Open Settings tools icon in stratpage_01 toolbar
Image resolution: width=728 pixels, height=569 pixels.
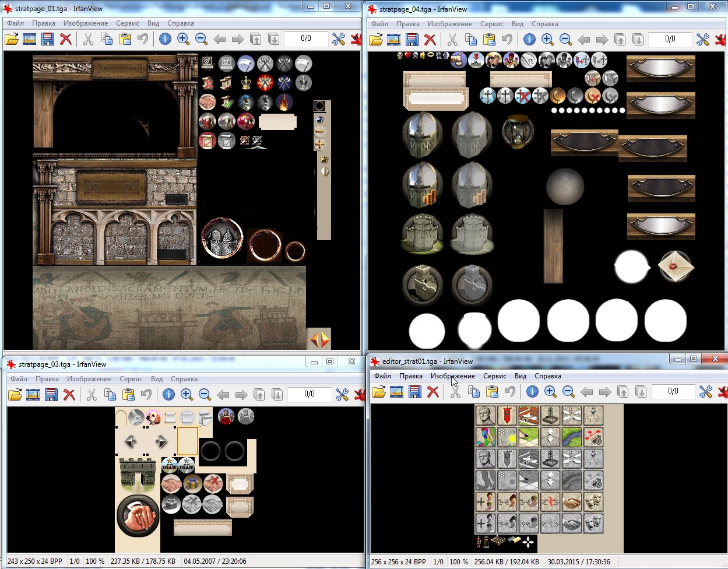[x=338, y=39]
